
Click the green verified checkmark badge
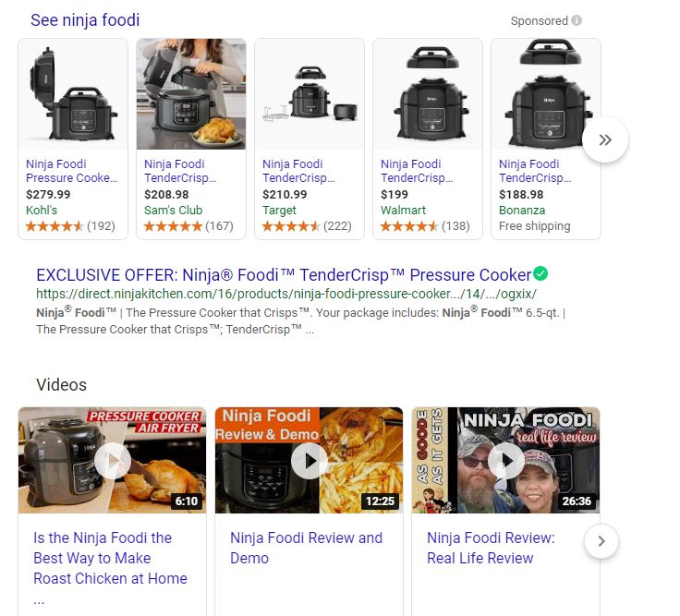pos(540,273)
